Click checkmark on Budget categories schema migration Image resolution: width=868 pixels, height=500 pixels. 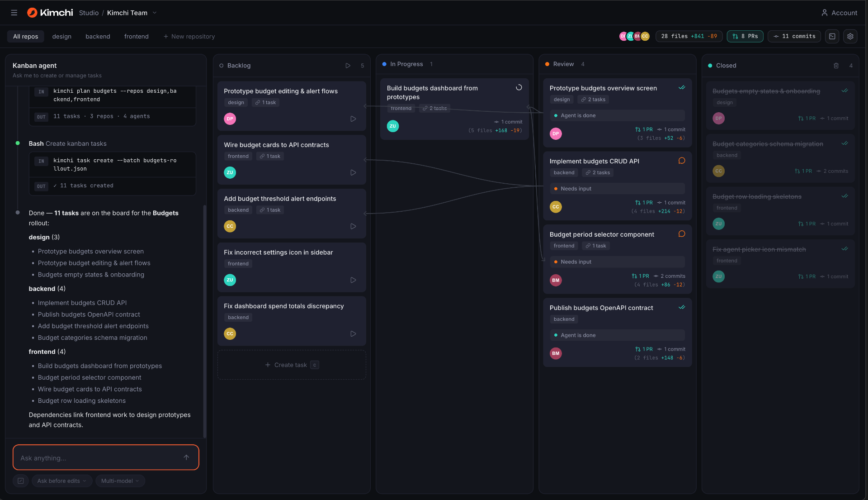[844, 143]
